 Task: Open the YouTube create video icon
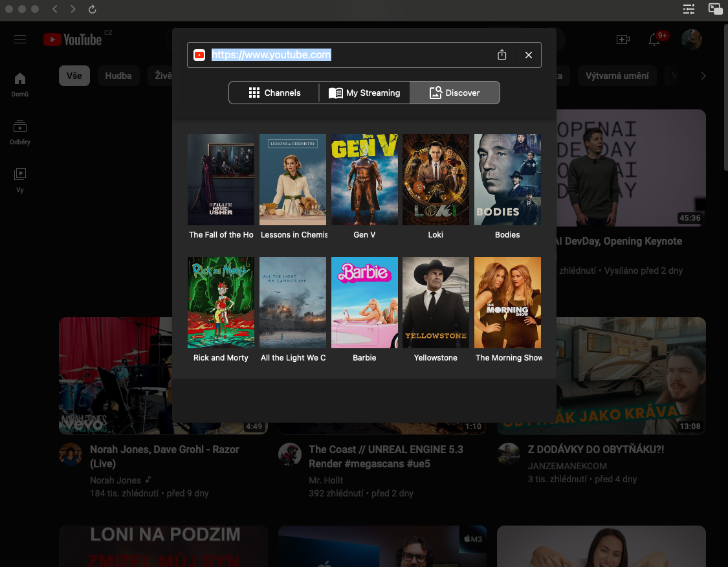coord(623,39)
